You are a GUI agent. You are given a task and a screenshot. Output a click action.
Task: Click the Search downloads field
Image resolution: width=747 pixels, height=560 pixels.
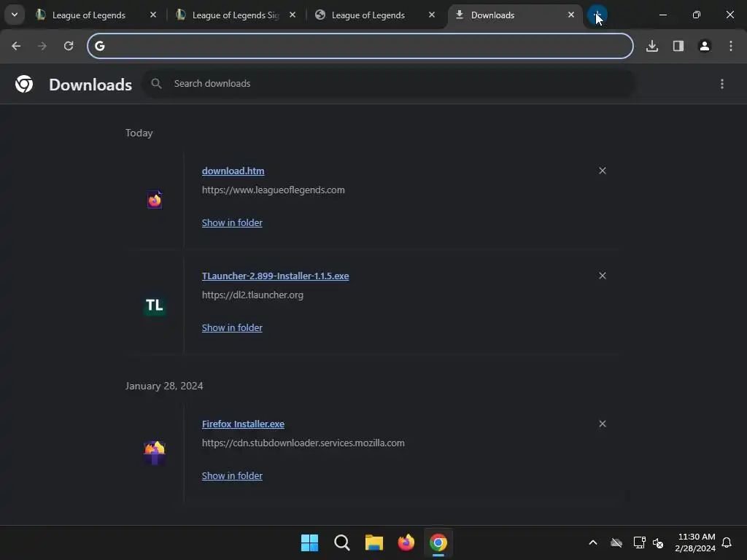388,83
